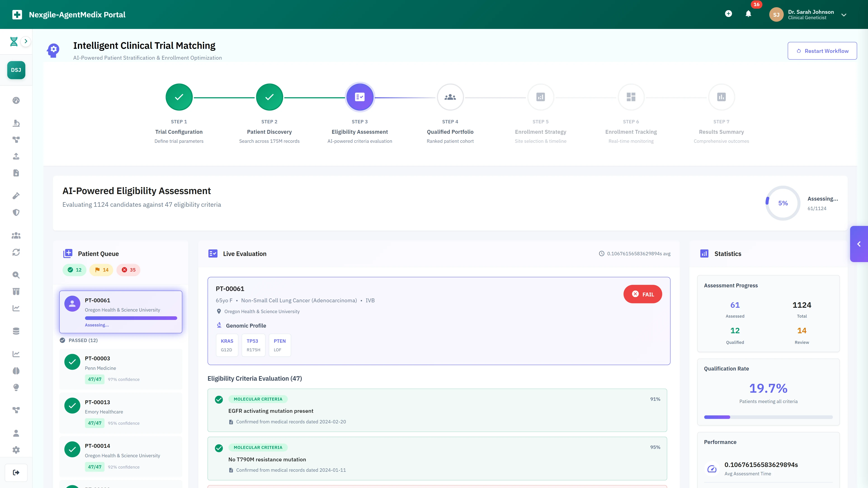The height and width of the screenshot is (488, 868).
Task: Click the database icon in the left sidebar
Action: tap(16, 331)
